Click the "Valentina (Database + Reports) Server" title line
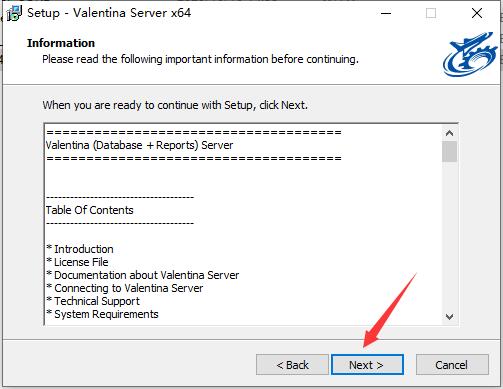The height and width of the screenshot is (389, 503). [139, 145]
